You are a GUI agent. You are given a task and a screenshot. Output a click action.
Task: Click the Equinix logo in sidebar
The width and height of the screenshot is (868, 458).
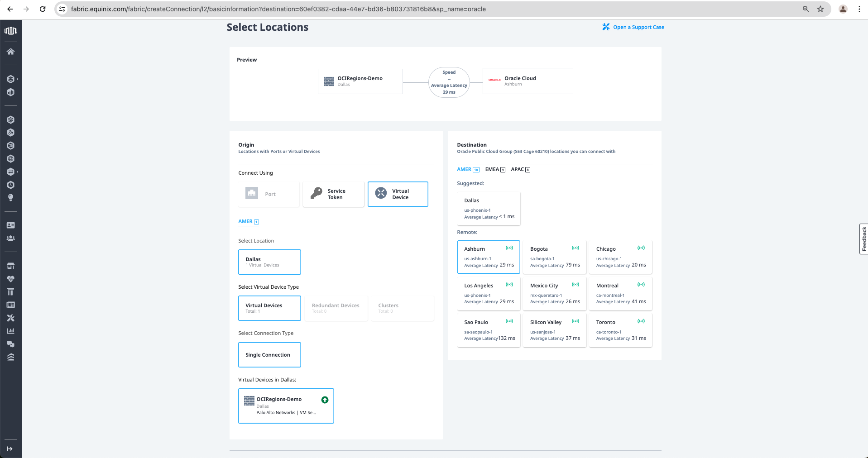(10, 31)
